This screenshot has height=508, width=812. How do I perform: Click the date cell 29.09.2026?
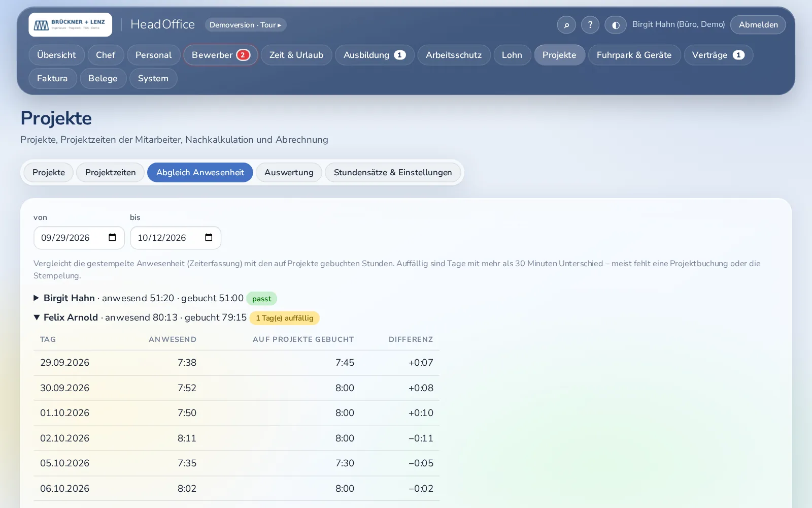coord(65,363)
